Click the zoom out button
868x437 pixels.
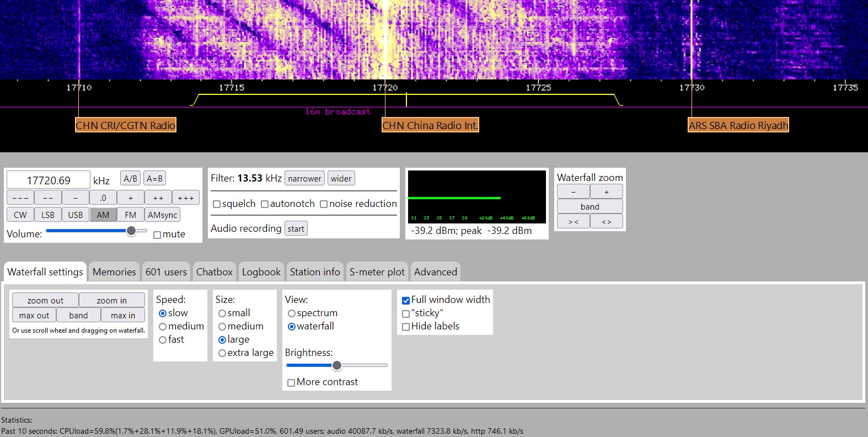pyautogui.click(x=45, y=300)
